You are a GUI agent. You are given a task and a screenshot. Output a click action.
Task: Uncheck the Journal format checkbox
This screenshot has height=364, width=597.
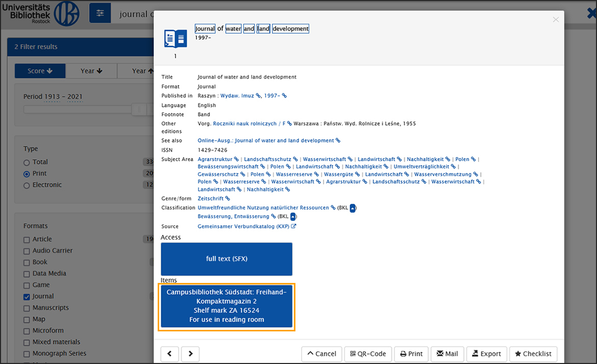tap(27, 297)
